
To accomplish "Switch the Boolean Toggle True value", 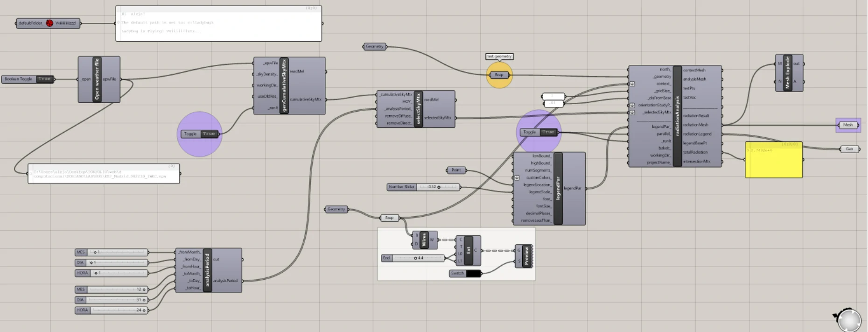I will pos(45,79).
